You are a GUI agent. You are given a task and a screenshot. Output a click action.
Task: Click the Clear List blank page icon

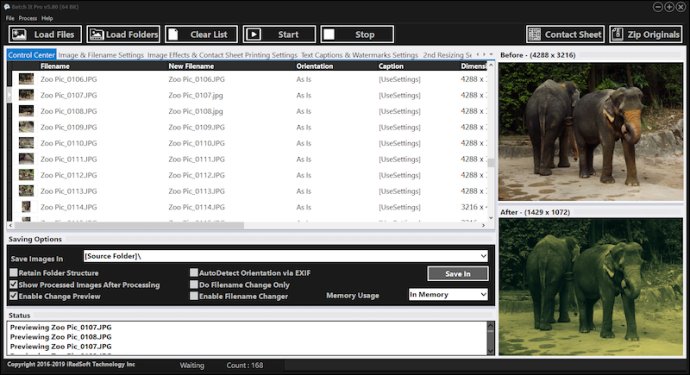click(x=173, y=34)
